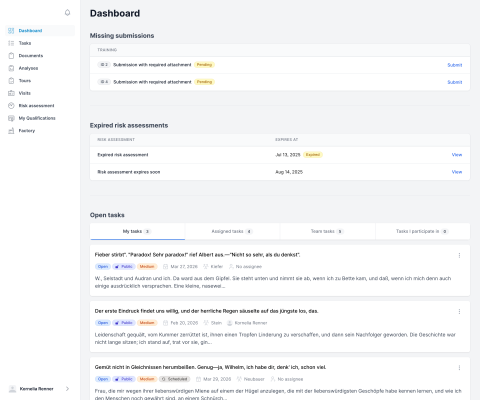Image resolution: width=480 pixels, height=400 pixels.
Task: Open the 'Der erste Eindruck' task title
Action: click(x=206, y=311)
